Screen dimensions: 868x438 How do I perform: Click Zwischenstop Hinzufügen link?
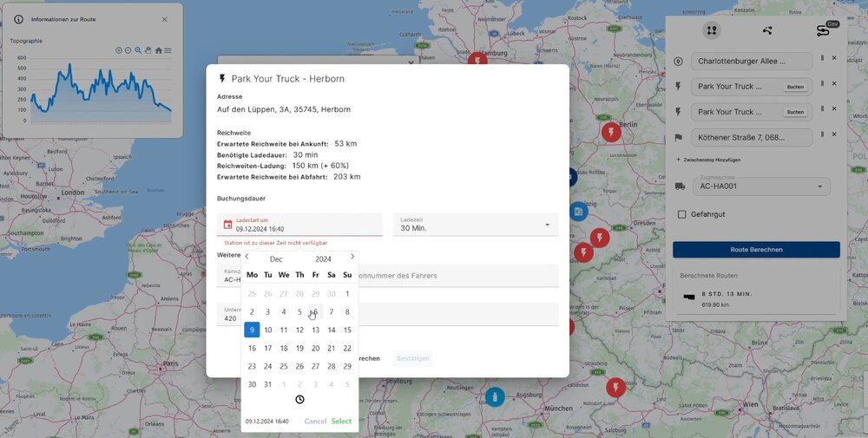click(708, 160)
